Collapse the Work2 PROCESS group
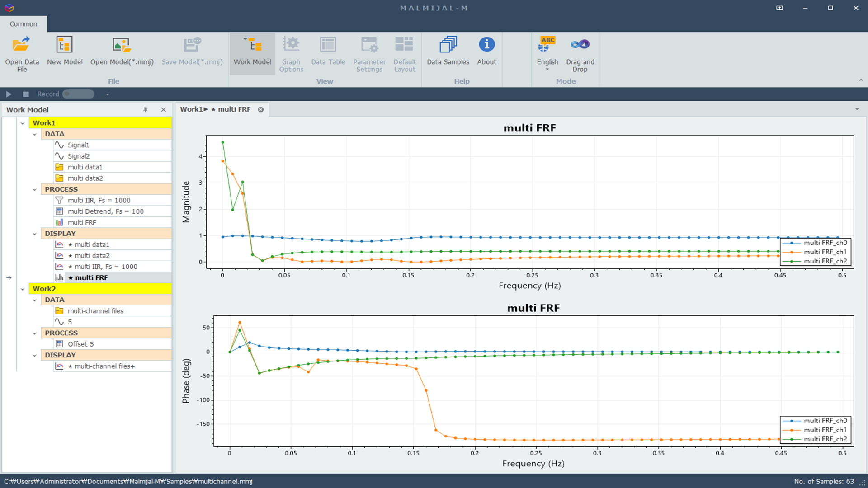The height and width of the screenshot is (488, 868). pos(34,333)
